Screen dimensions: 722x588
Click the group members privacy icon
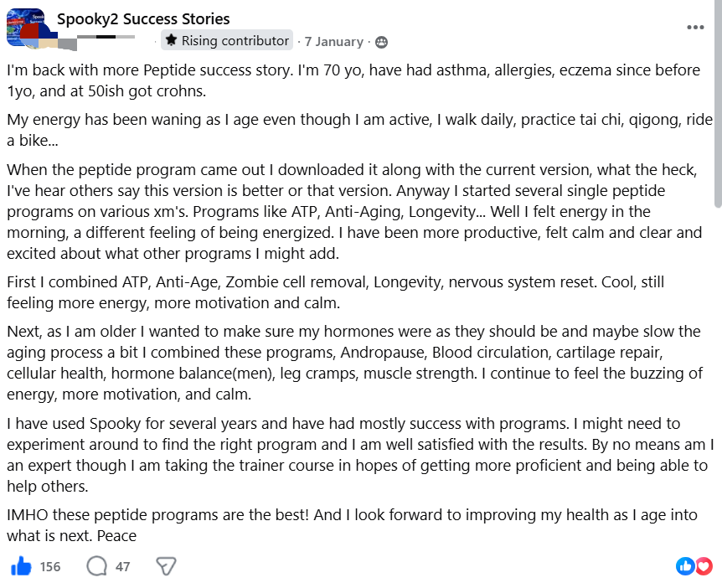[381, 42]
